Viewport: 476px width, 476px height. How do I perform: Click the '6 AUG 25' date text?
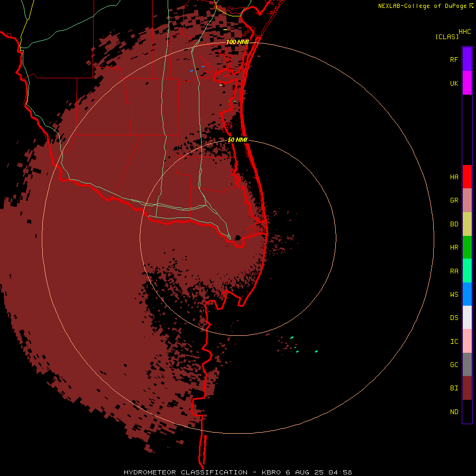[x=305, y=472]
